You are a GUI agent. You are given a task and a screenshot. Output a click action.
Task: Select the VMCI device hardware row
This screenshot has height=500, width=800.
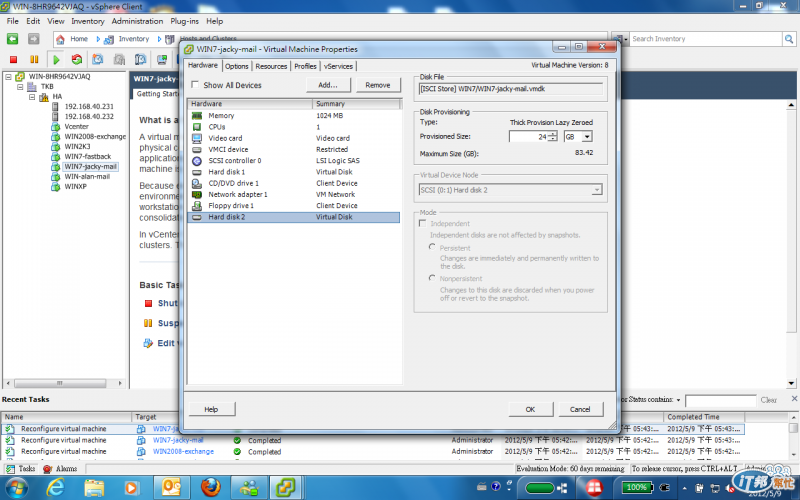pyautogui.click(x=294, y=149)
